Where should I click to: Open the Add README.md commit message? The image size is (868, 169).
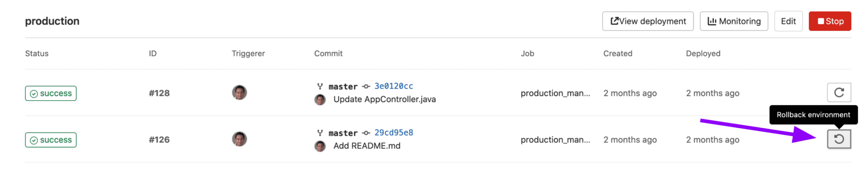(x=367, y=146)
